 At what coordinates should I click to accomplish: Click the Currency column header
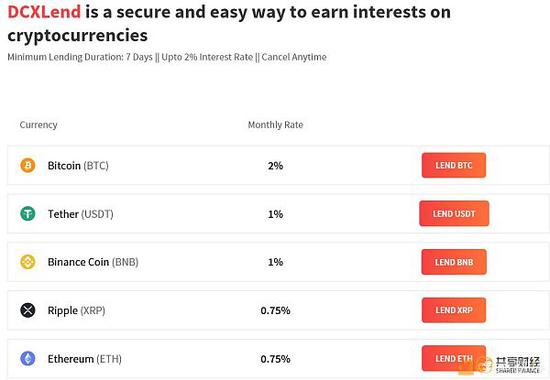point(39,125)
